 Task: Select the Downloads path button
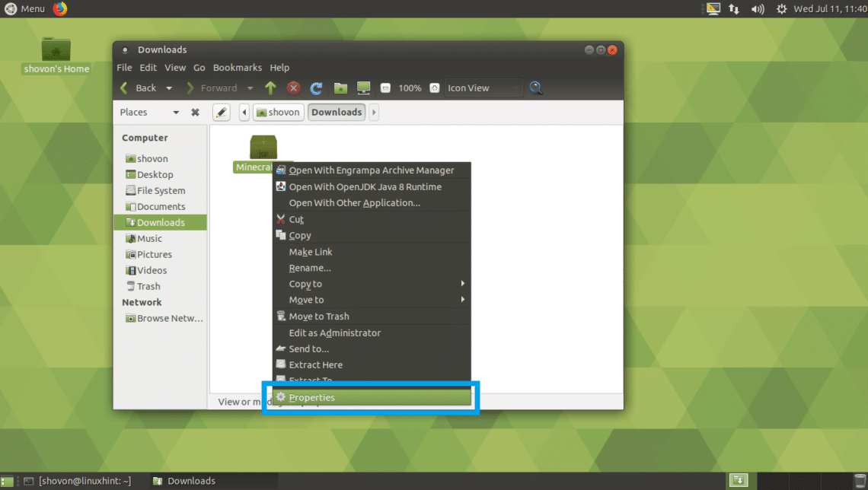pyautogui.click(x=337, y=113)
